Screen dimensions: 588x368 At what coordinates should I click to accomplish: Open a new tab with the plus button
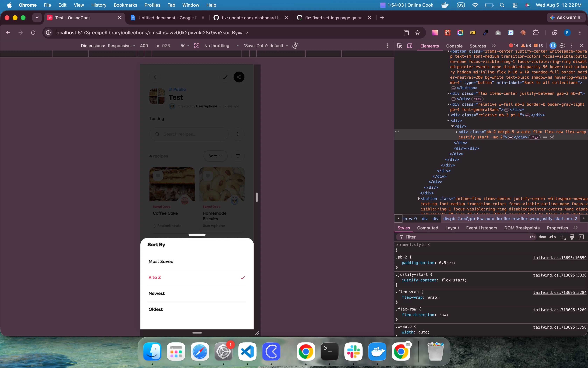point(382,18)
